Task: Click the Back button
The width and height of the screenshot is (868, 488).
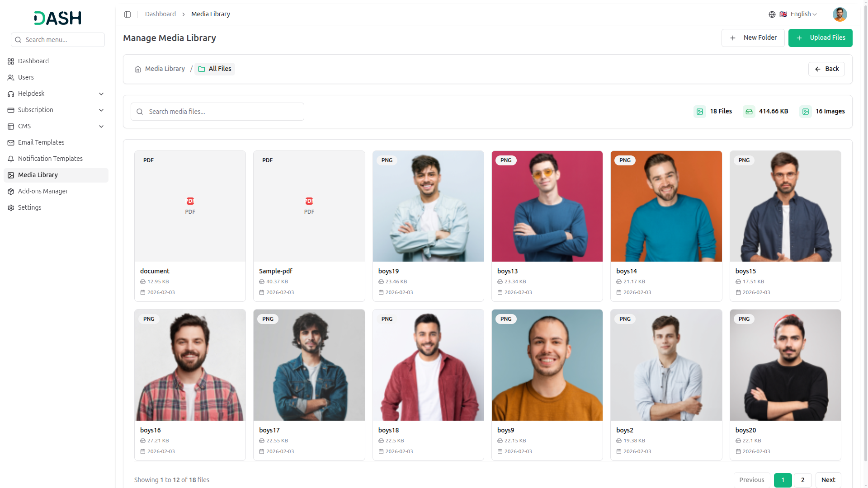Action: point(826,69)
